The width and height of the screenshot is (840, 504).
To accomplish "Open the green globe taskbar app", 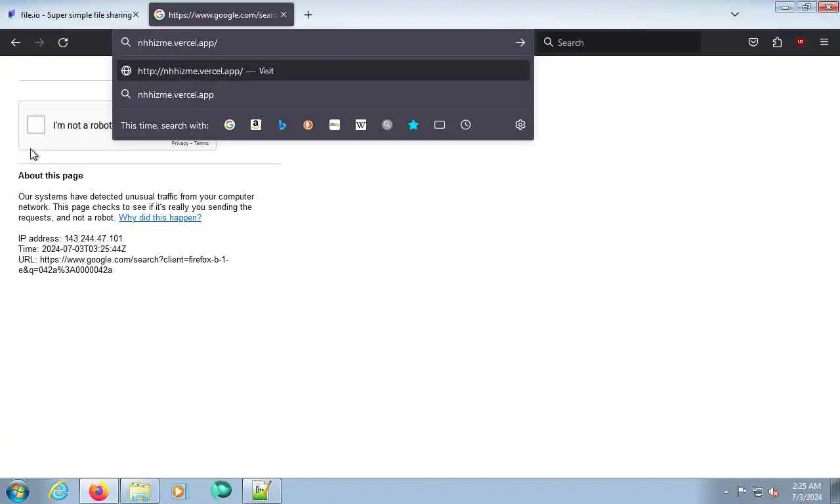I will [x=221, y=491].
